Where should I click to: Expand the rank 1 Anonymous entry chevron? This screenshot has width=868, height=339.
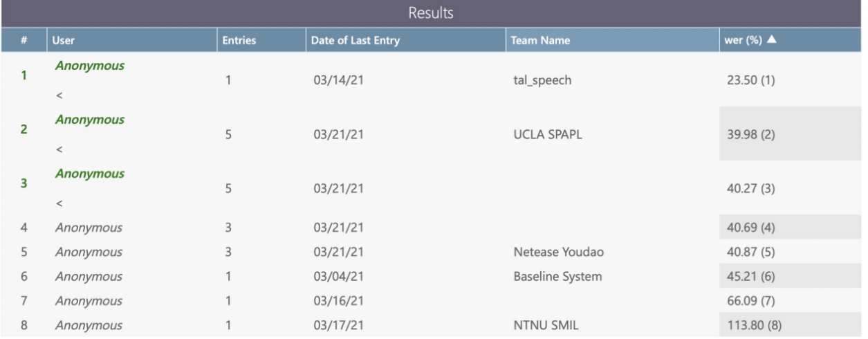coord(59,96)
